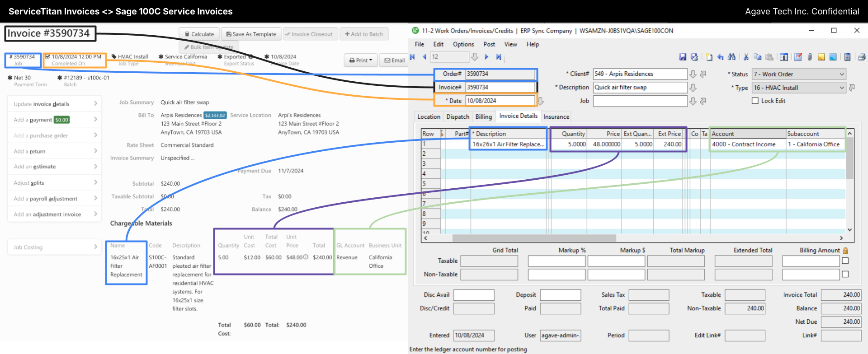Open the notes pencil icon
Viewport: 868px width, 354px height.
coord(798,57)
